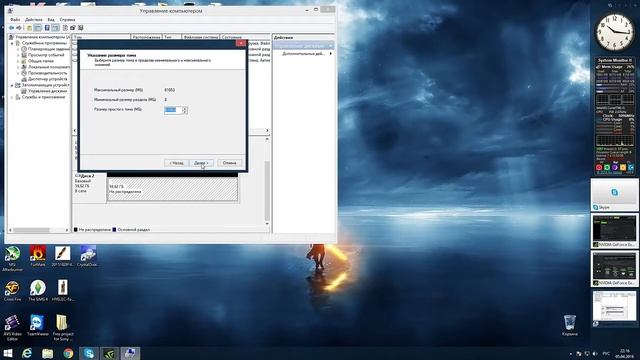Open MSI Afterburner desktop shortcut

[x=12, y=258]
